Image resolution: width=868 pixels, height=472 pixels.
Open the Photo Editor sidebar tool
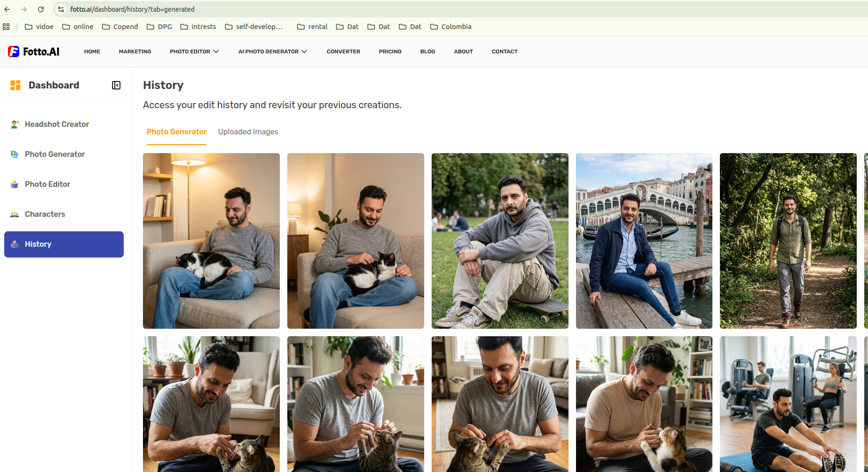47,184
